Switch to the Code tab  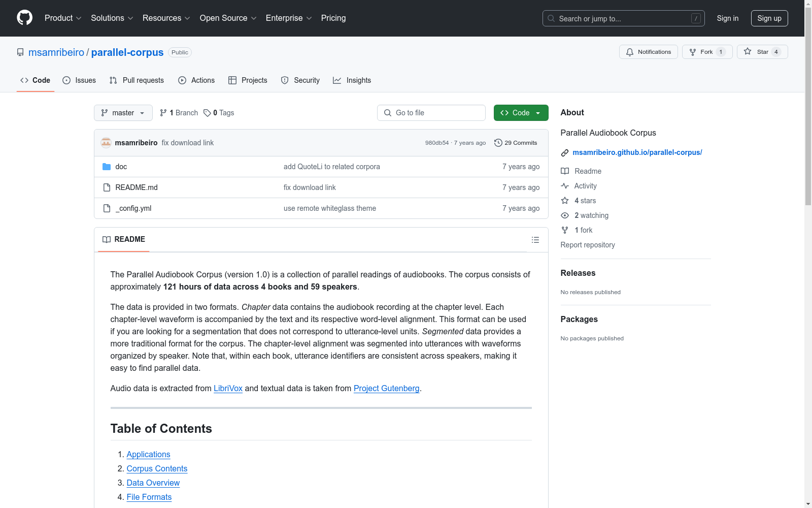point(36,80)
